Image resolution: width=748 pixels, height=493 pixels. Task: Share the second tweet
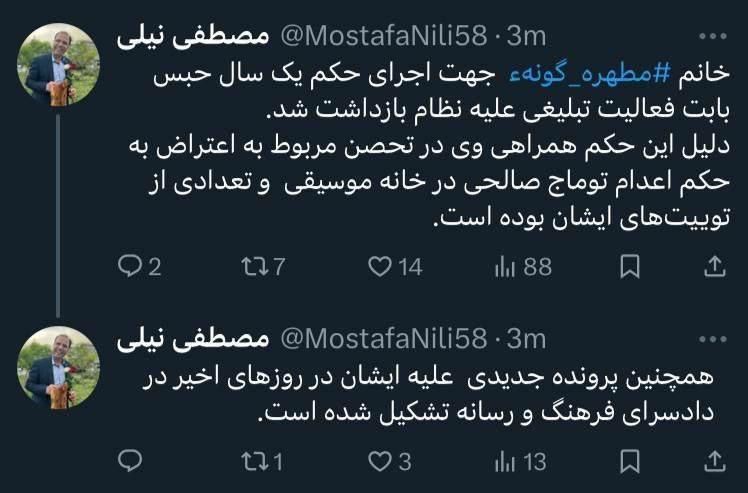click(716, 461)
